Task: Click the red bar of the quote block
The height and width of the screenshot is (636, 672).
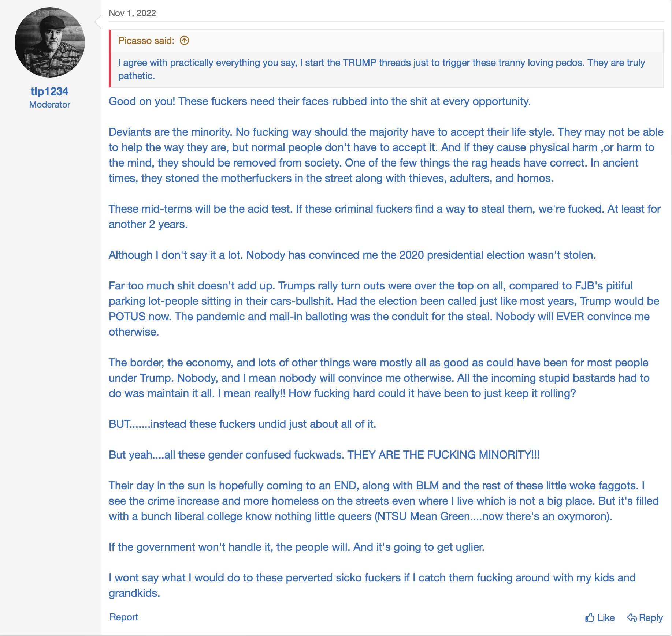Action: click(110, 59)
